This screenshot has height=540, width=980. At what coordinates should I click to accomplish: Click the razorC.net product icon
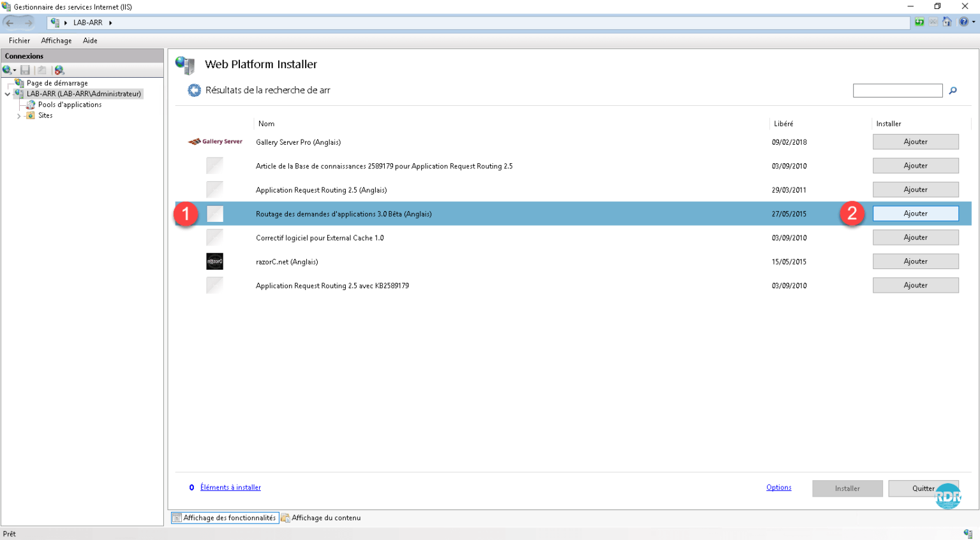[x=215, y=261]
